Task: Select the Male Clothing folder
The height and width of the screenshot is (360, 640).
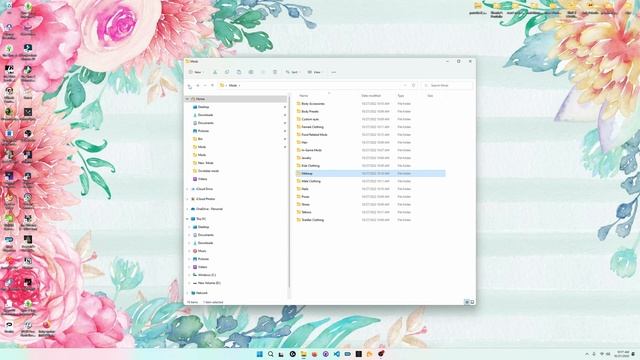Action: click(x=311, y=181)
